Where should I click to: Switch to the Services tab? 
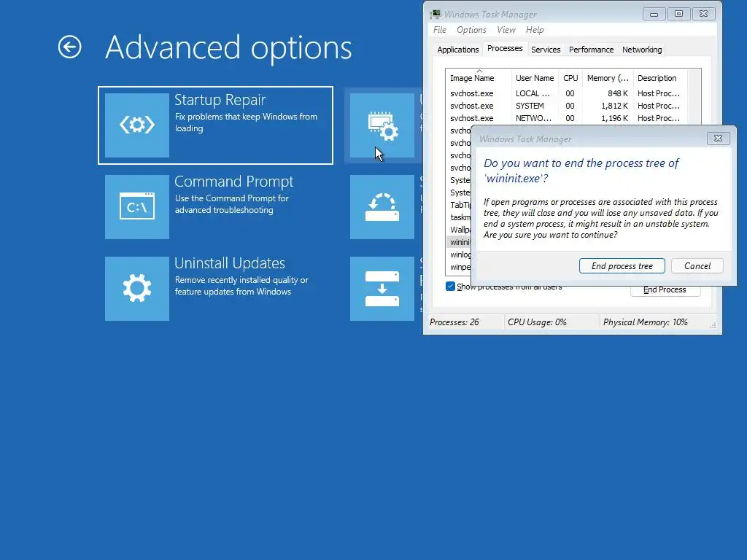point(546,50)
